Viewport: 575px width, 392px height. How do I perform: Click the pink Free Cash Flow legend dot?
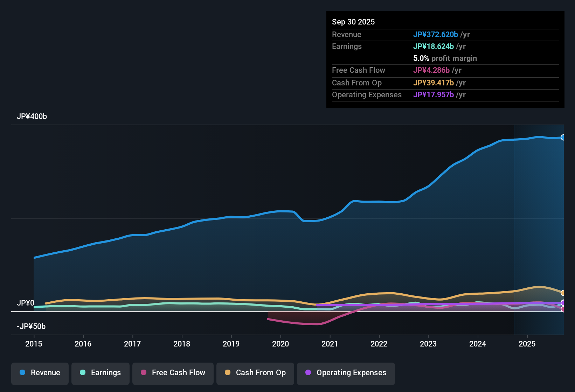[x=144, y=373]
